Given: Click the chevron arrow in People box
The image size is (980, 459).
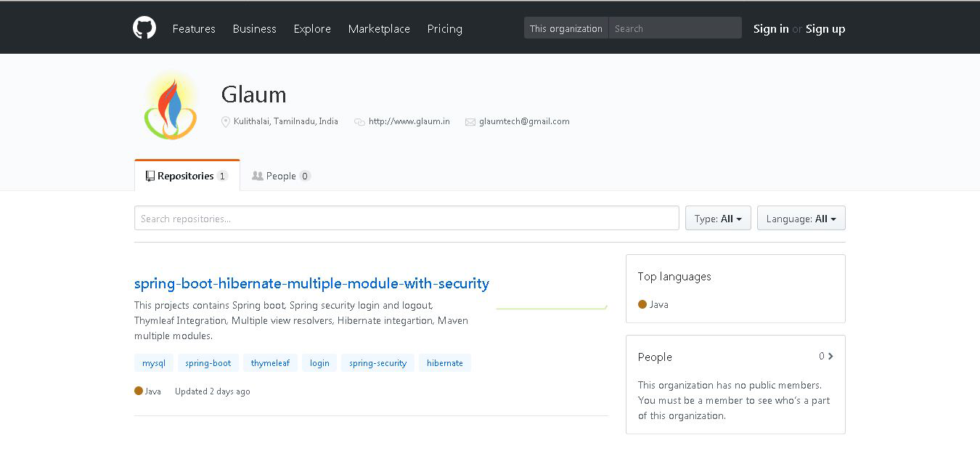Looking at the screenshot, I should click(830, 356).
